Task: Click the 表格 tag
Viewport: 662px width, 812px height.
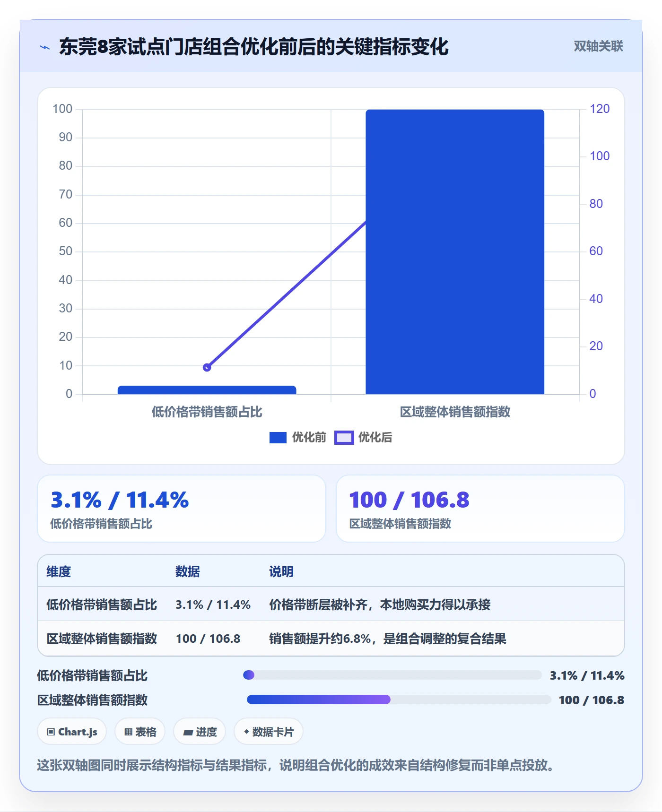Action: coord(140,732)
